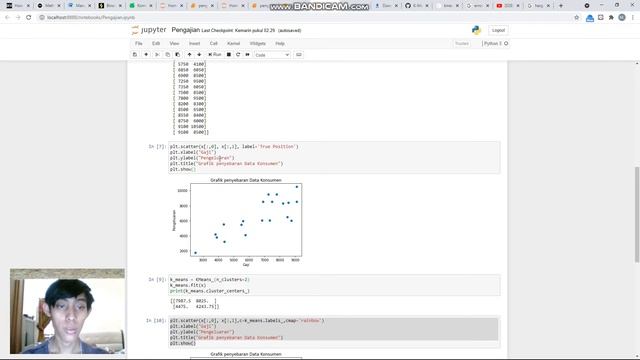Viewport: 640px width, 360px height.
Task: Go forward in browser history
Action: click(18, 18)
